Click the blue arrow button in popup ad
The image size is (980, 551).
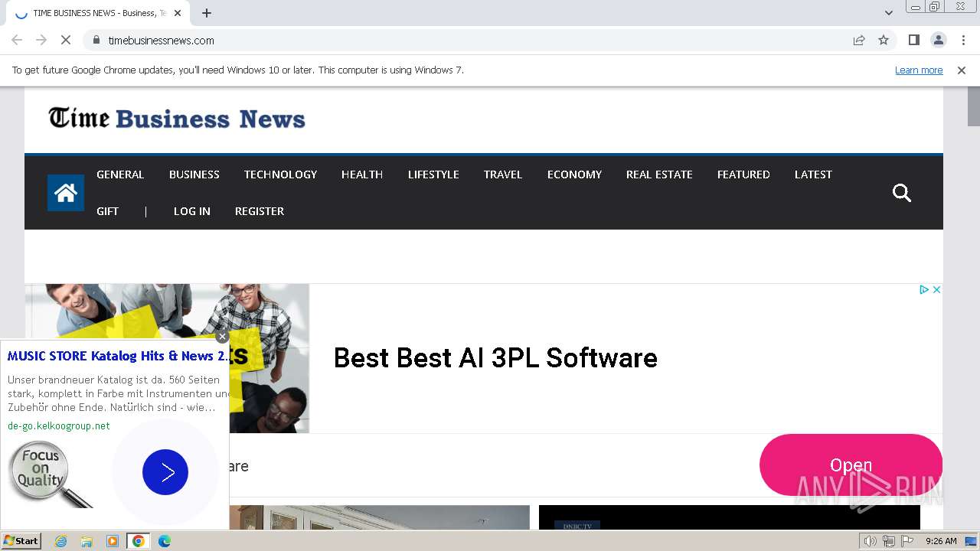(x=165, y=472)
